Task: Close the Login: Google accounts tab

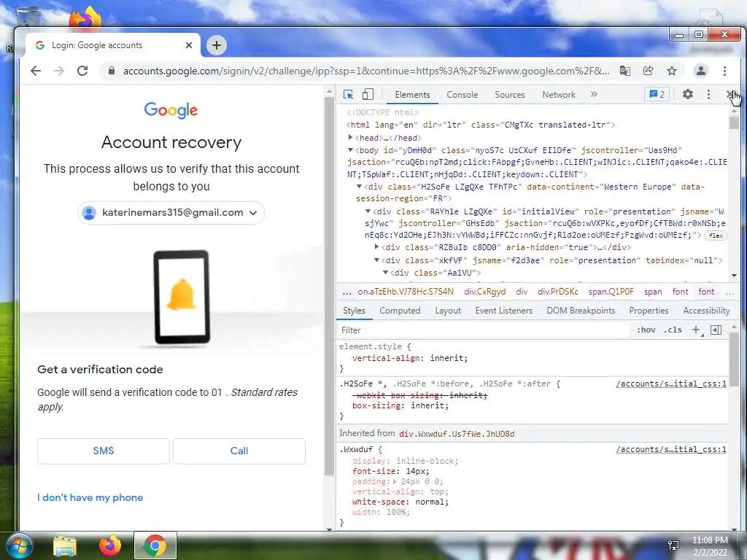Action: coord(189,45)
